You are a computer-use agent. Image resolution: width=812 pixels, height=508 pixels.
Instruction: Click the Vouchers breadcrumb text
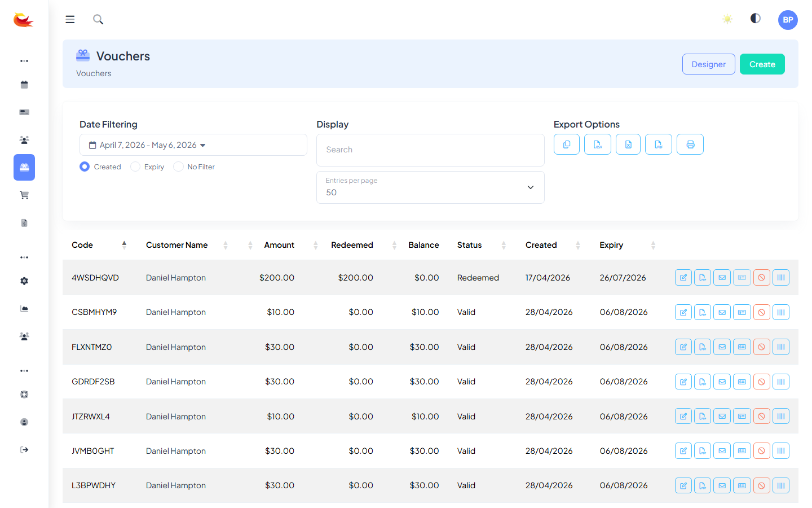(x=94, y=73)
